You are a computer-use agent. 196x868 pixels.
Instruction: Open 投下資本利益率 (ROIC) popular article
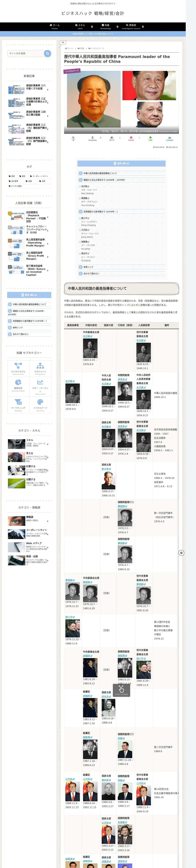tap(29, 270)
